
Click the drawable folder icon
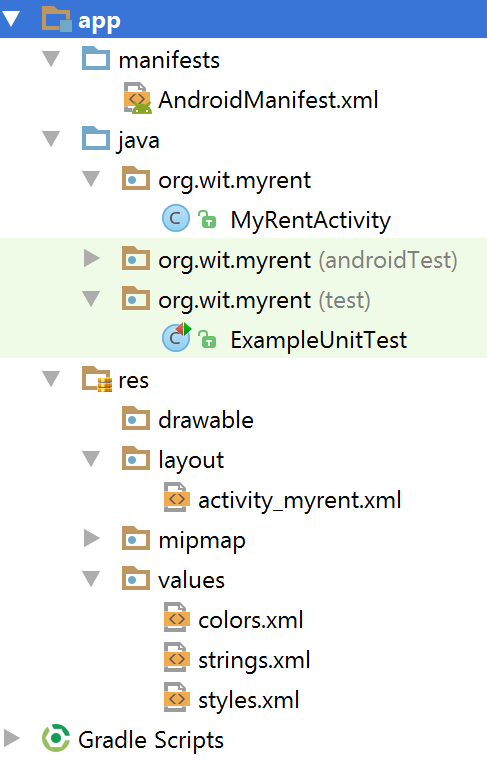click(x=136, y=418)
